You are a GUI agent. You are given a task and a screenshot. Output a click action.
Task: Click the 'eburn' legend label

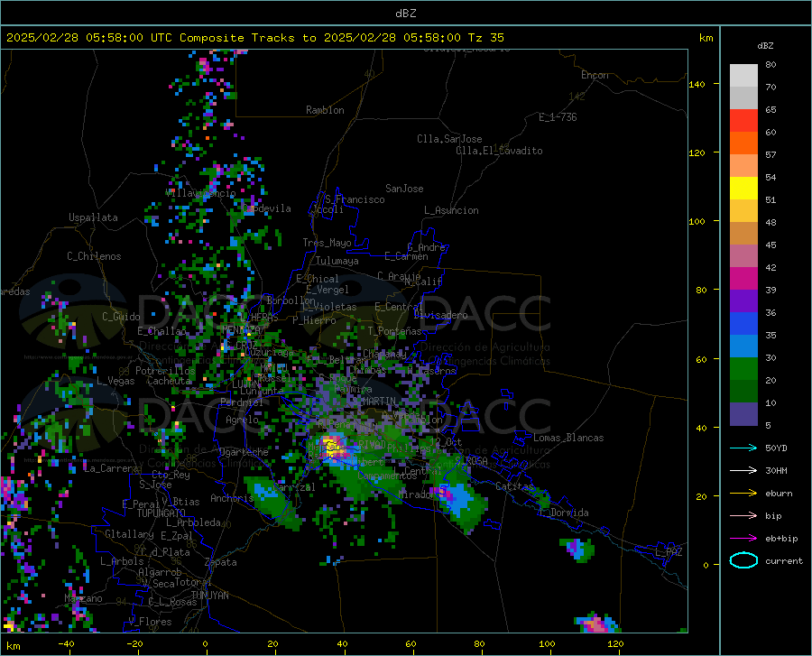pyautogui.click(x=779, y=494)
